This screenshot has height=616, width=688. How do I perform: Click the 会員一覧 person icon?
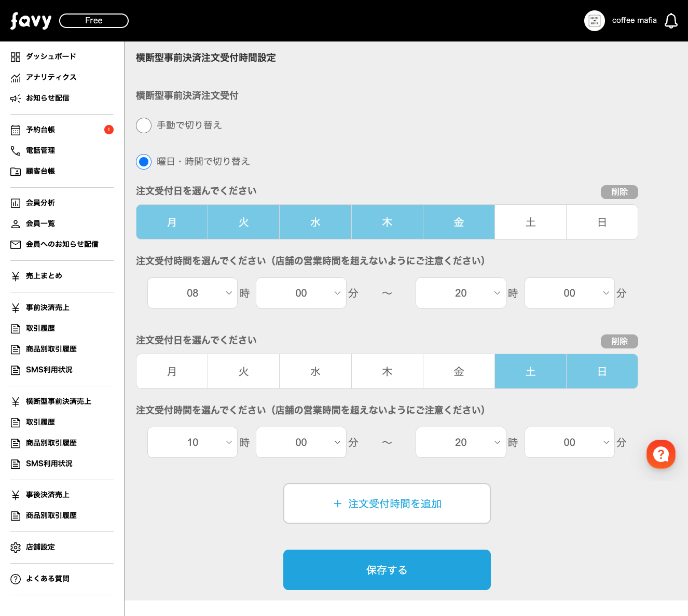[16, 223]
